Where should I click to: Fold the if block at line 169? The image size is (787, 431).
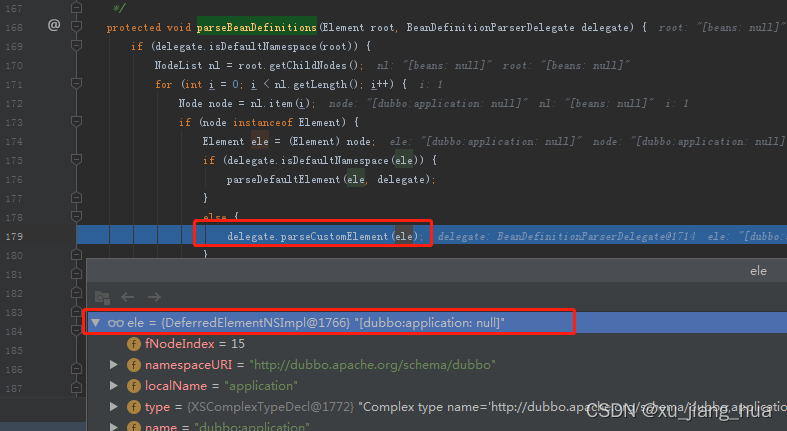point(76,46)
